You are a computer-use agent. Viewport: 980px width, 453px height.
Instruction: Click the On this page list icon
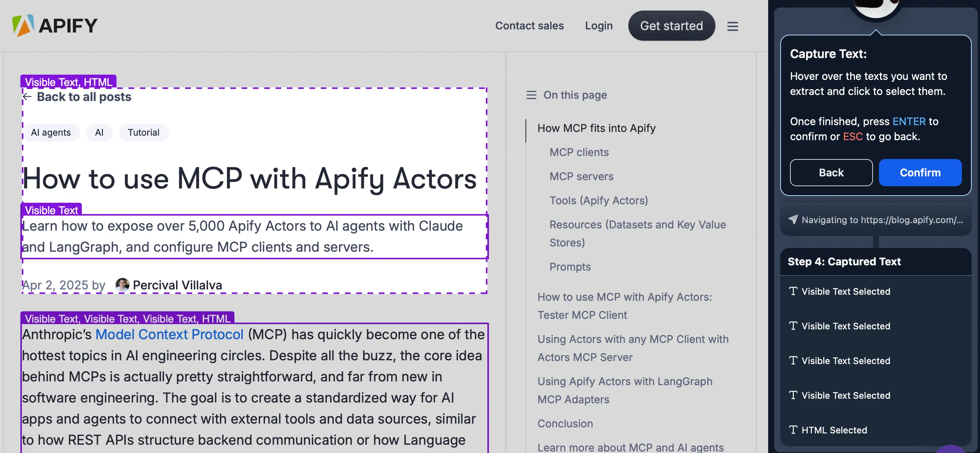531,95
